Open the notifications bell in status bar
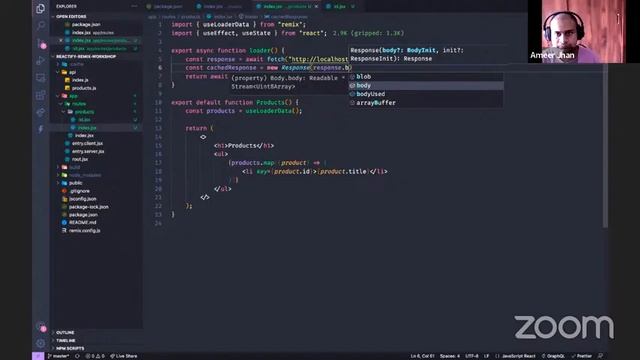640x360 pixels. [x=600, y=356]
